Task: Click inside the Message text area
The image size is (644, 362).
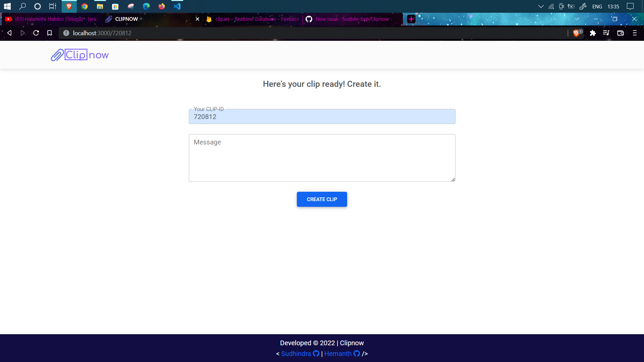Action: pyautogui.click(x=322, y=158)
